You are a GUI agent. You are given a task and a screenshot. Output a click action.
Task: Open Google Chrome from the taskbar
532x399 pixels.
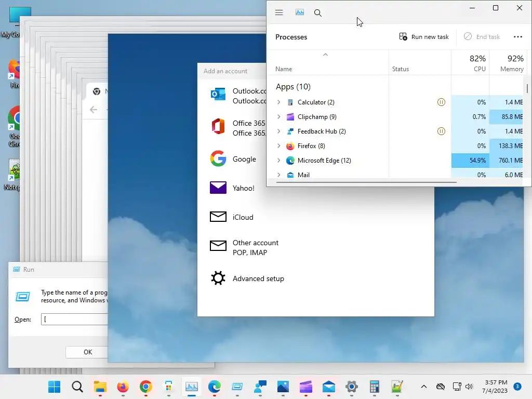(x=146, y=387)
